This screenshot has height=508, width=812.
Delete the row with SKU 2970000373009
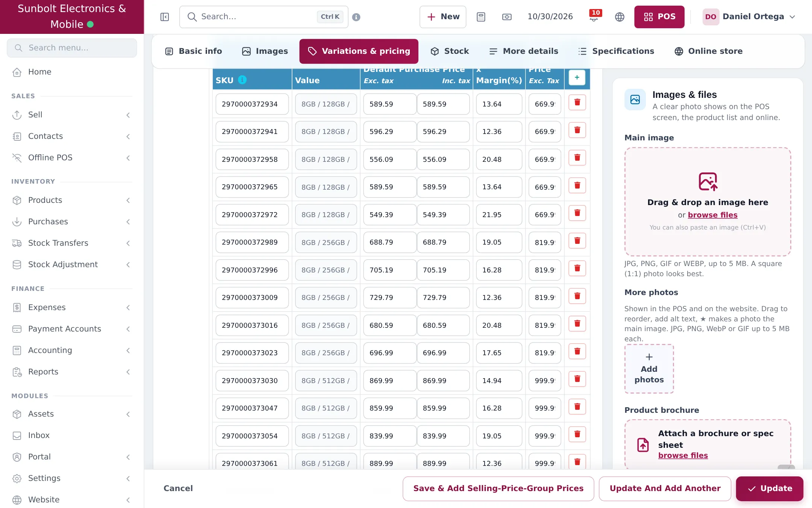[x=577, y=296]
